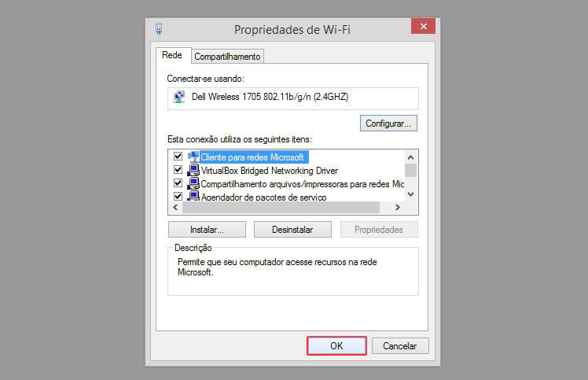Click the Dell Wireless network adapter icon
The height and width of the screenshot is (380, 588).
click(179, 97)
